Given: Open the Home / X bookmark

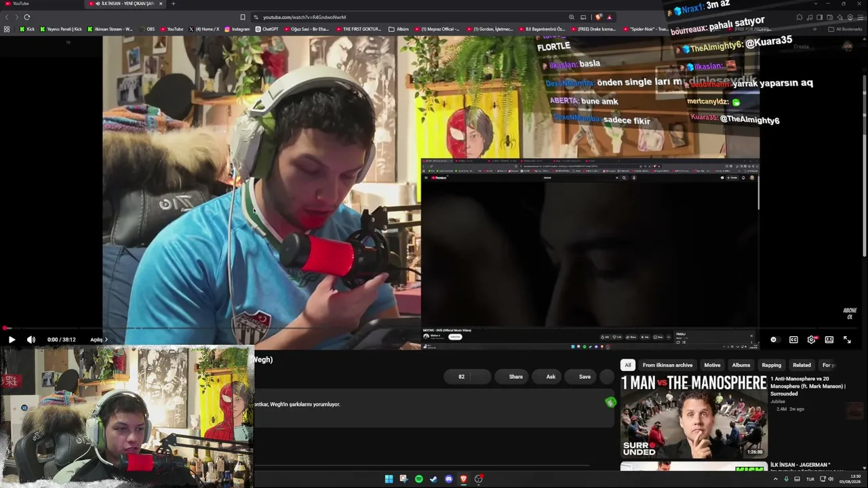Looking at the screenshot, I should coord(203,29).
